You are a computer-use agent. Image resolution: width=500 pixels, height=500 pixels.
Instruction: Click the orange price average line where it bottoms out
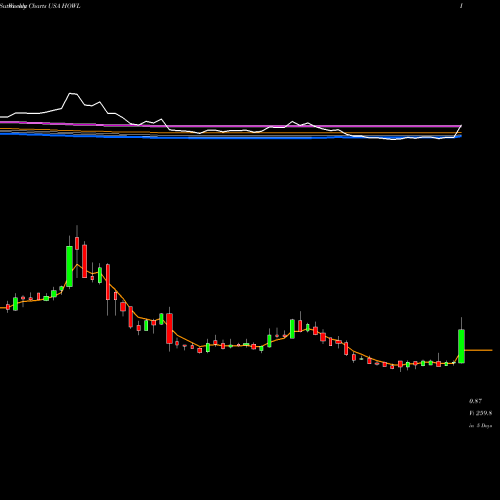[x=393, y=365]
